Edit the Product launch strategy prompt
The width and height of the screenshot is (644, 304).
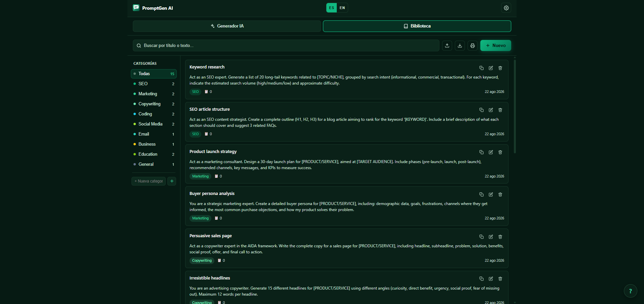(491, 152)
